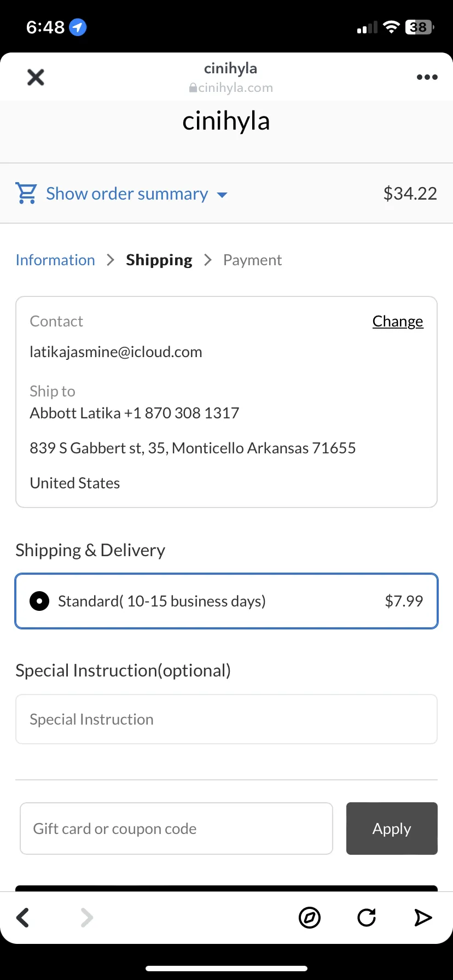The width and height of the screenshot is (453, 980).
Task: Close the in-app browser with the X icon
Action: (36, 77)
